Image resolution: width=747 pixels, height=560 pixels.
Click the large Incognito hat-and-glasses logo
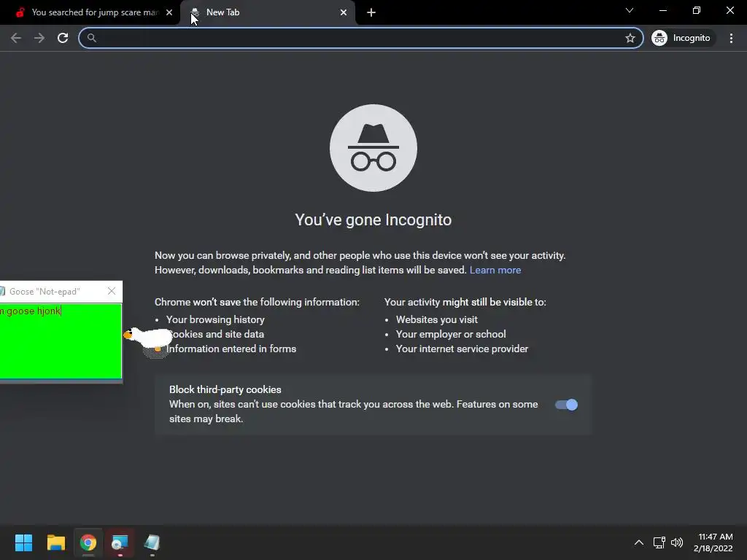click(x=373, y=148)
